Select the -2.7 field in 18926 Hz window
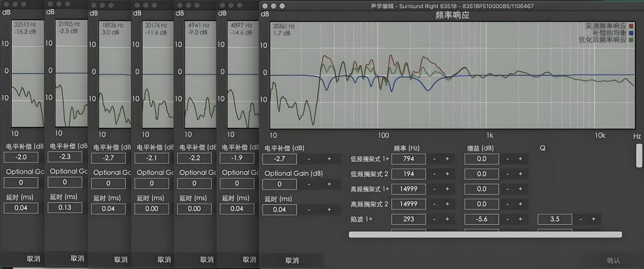644x269 pixels. pos(108,158)
